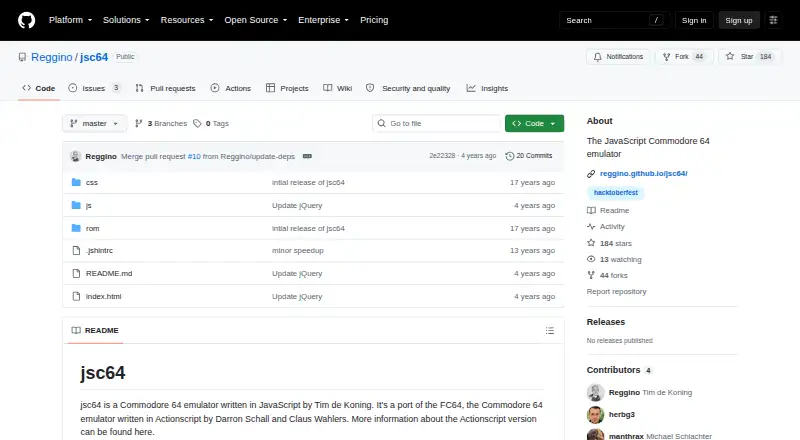Expand the Enterprise menu
The image size is (800, 440).
tap(323, 20)
